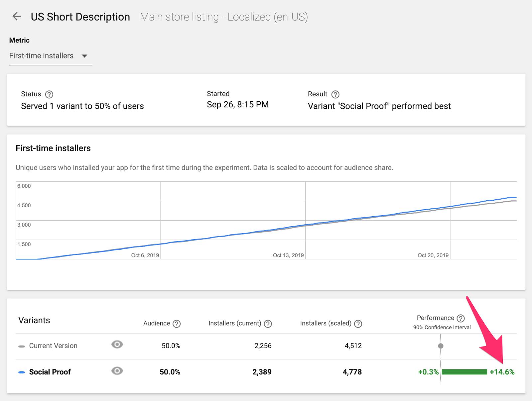Click the +14.6% upper bound value

point(502,372)
